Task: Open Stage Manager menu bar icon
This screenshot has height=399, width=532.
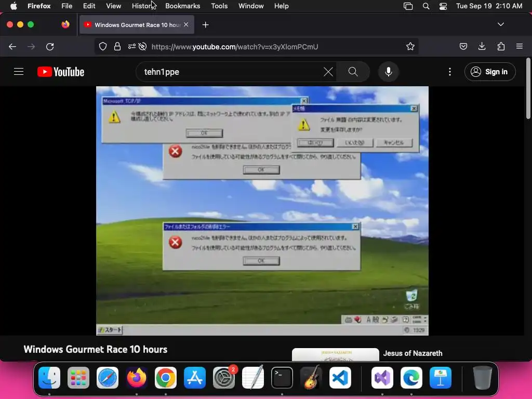Action: (x=408, y=6)
